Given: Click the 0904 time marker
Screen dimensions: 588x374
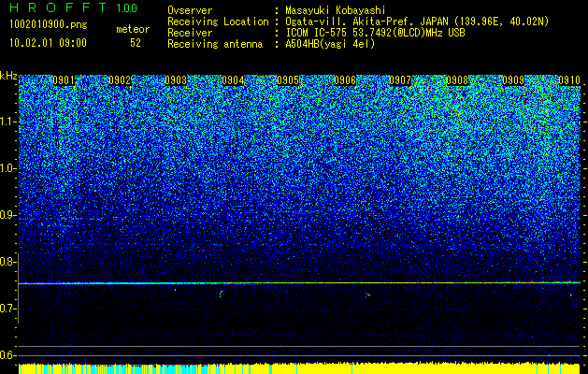Looking at the screenshot, I should tap(233, 80).
